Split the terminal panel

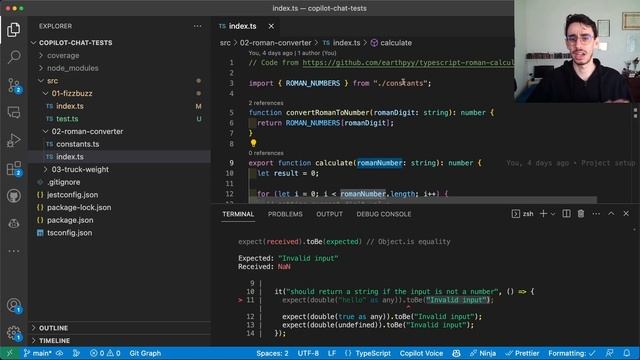click(567, 213)
